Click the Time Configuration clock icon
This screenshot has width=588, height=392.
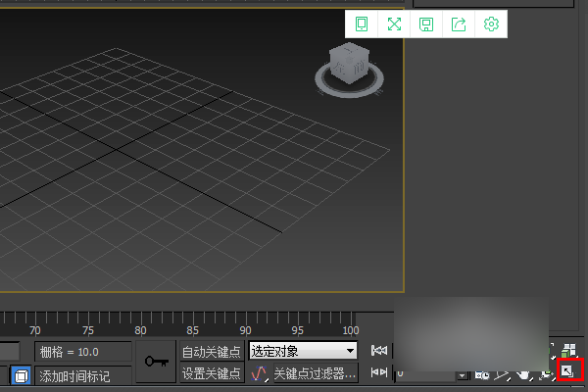tap(482, 374)
